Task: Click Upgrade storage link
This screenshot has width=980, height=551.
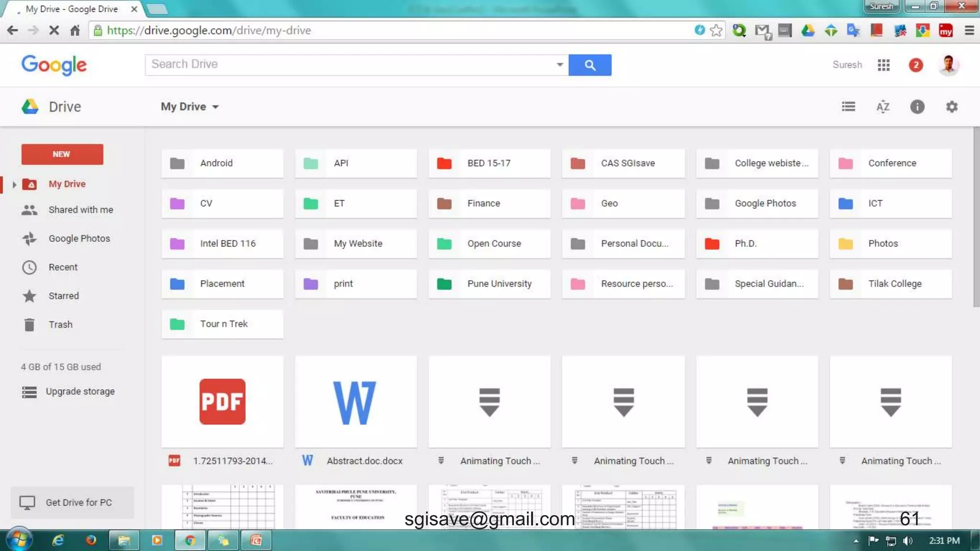Action: (80, 391)
